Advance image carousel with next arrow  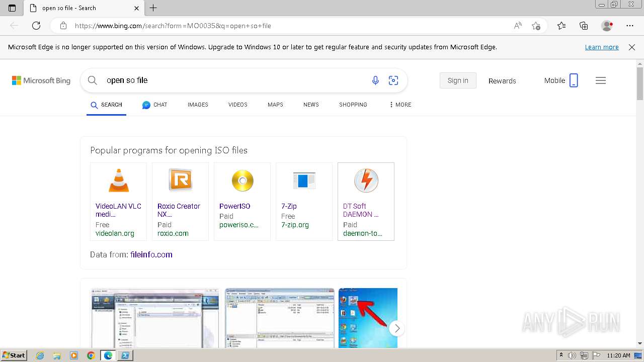pos(397,328)
